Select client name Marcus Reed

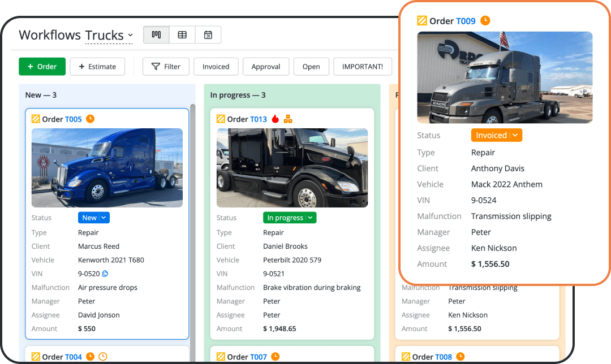click(x=98, y=246)
